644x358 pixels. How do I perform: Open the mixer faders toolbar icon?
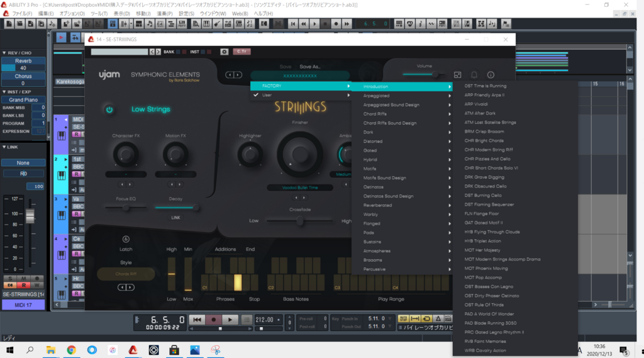(x=124, y=24)
